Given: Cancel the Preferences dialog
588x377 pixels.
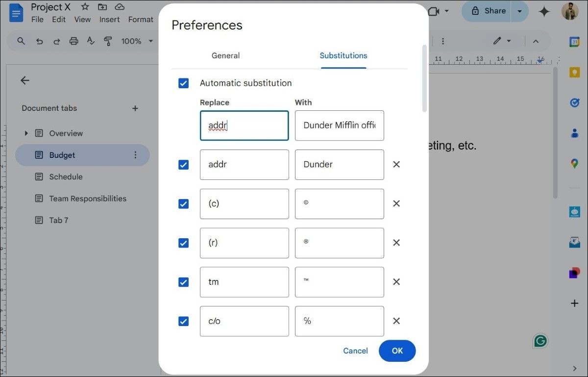Looking at the screenshot, I should 356,351.
